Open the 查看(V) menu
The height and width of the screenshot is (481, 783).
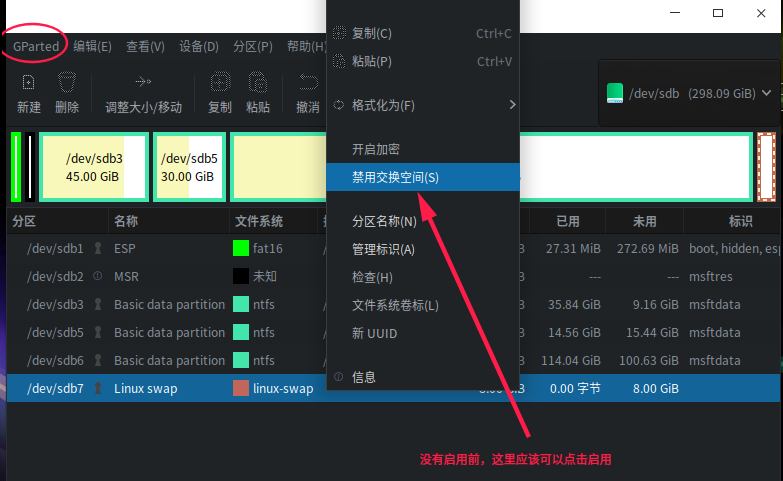145,46
